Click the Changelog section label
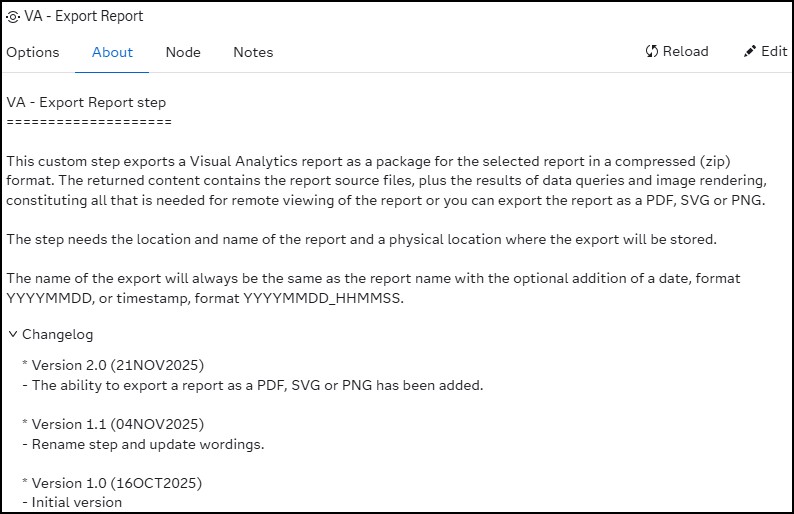Image resolution: width=794 pixels, height=514 pixels. click(x=58, y=334)
